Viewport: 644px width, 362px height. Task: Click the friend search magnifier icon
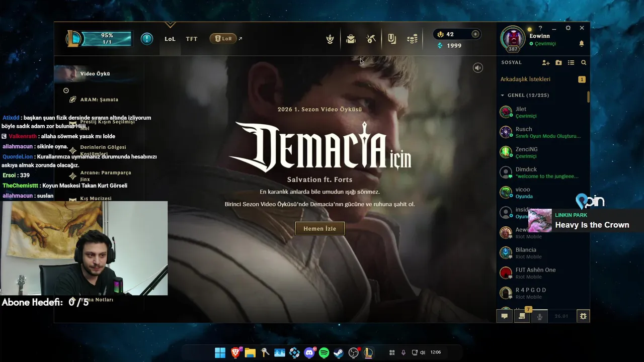pos(584,63)
